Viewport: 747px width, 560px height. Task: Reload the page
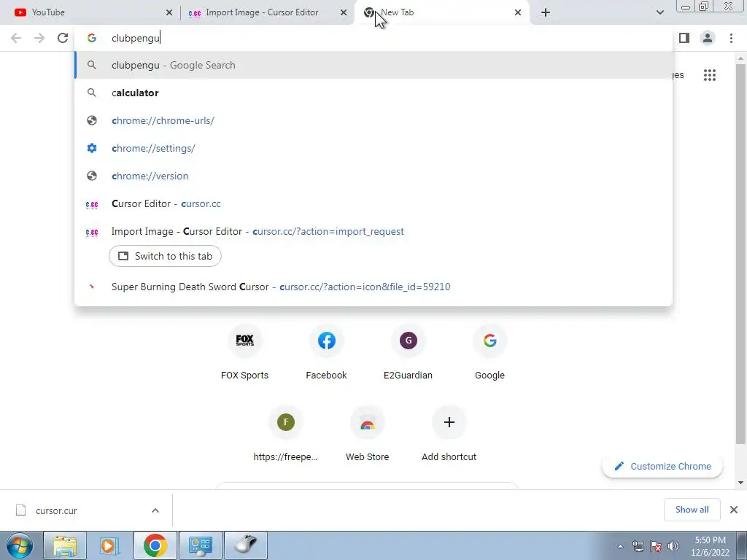[x=63, y=38]
